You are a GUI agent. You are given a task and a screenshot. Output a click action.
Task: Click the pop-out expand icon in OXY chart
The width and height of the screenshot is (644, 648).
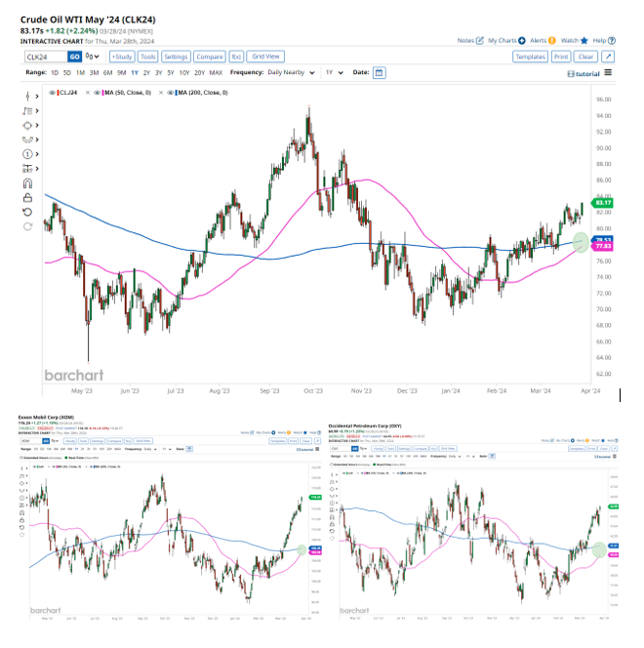tap(615, 448)
